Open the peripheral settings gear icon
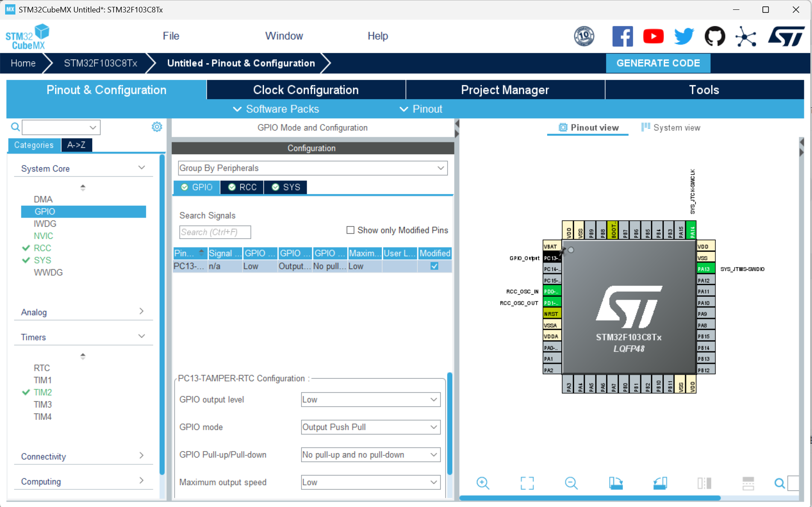The height and width of the screenshot is (507, 812). tap(157, 127)
